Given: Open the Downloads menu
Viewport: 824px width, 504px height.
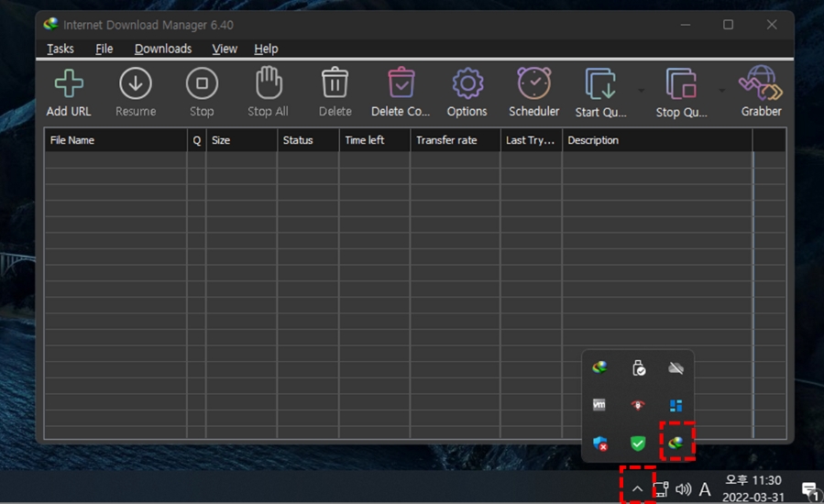Looking at the screenshot, I should (x=163, y=49).
